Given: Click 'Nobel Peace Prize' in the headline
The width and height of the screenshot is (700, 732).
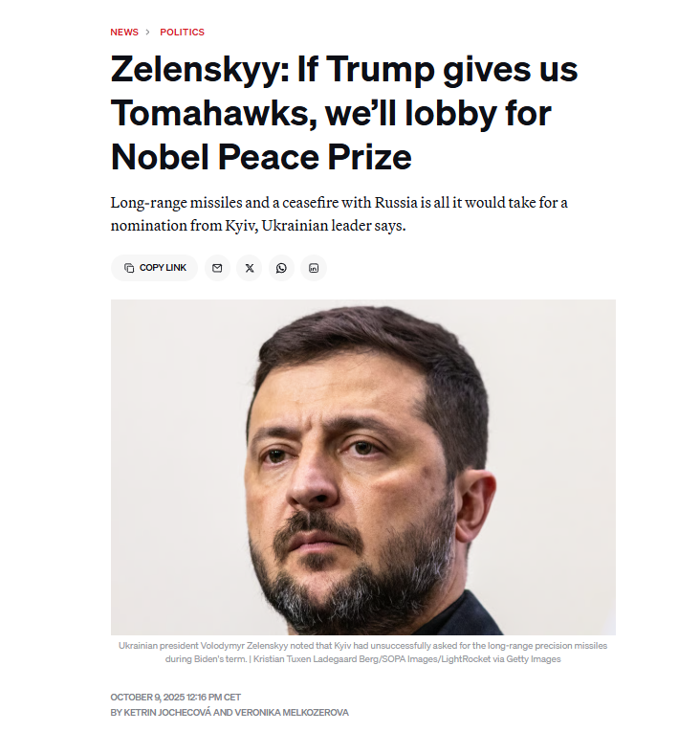Looking at the screenshot, I should click(261, 156).
